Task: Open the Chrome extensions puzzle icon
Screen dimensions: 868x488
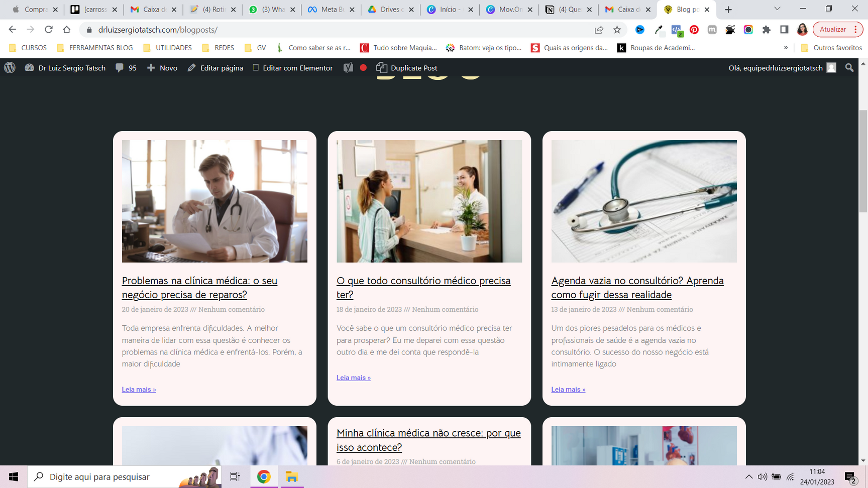Action: (766, 30)
